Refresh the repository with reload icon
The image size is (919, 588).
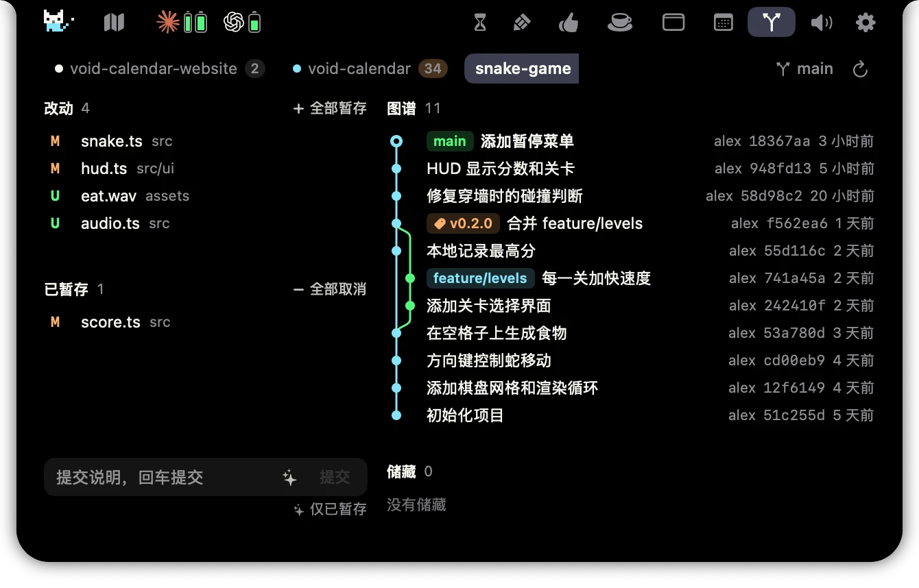[x=860, y=69]
